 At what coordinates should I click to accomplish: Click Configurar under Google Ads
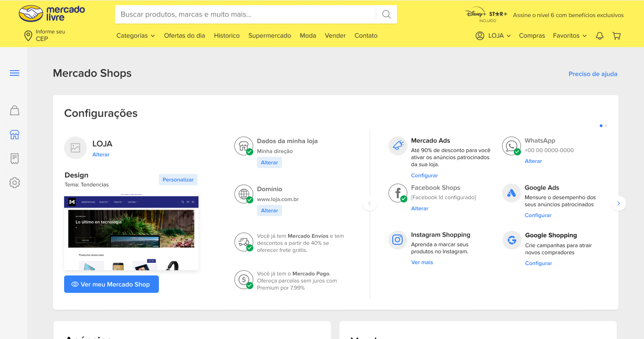538,215
